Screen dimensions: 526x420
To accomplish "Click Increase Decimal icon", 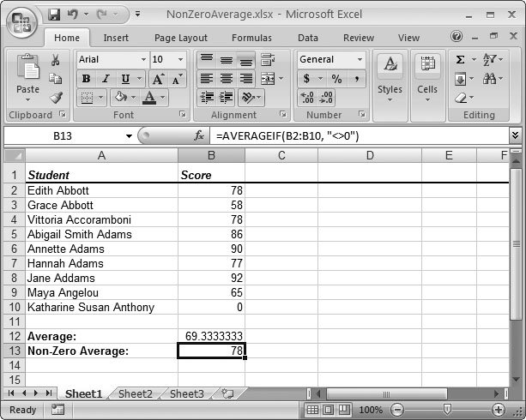I will click(307, 98).
